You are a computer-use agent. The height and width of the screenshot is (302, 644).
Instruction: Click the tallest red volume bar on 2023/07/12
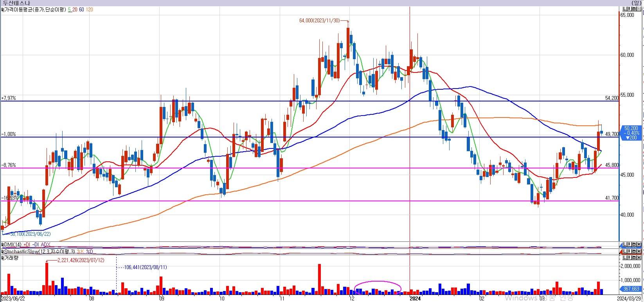(47, 278)
